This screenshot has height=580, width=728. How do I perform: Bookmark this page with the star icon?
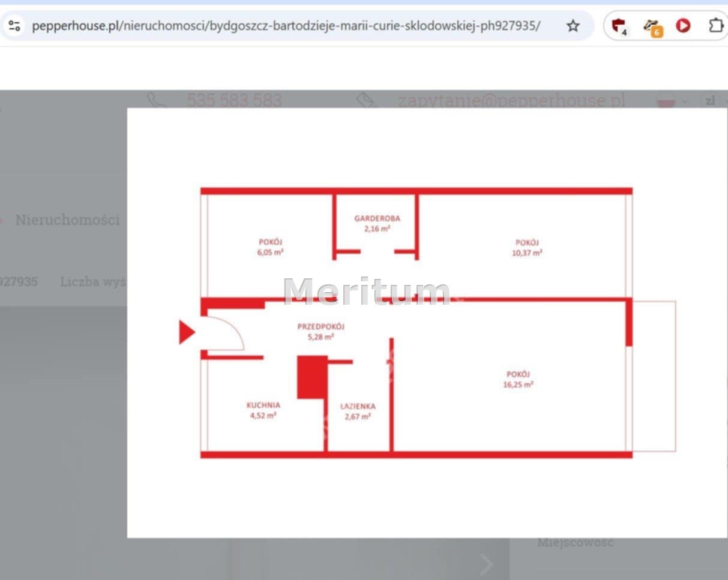coord(573,26)
